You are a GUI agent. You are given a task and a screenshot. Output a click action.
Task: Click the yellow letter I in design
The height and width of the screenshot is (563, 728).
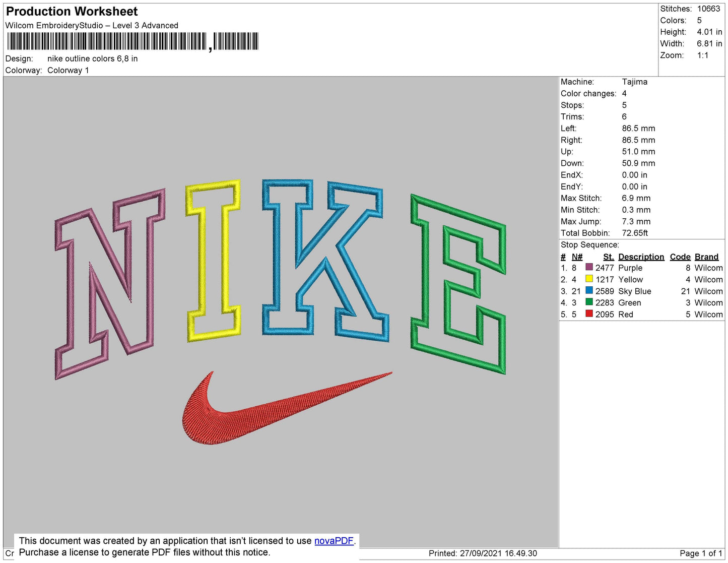pyautogui.click(x=213, y=261)
